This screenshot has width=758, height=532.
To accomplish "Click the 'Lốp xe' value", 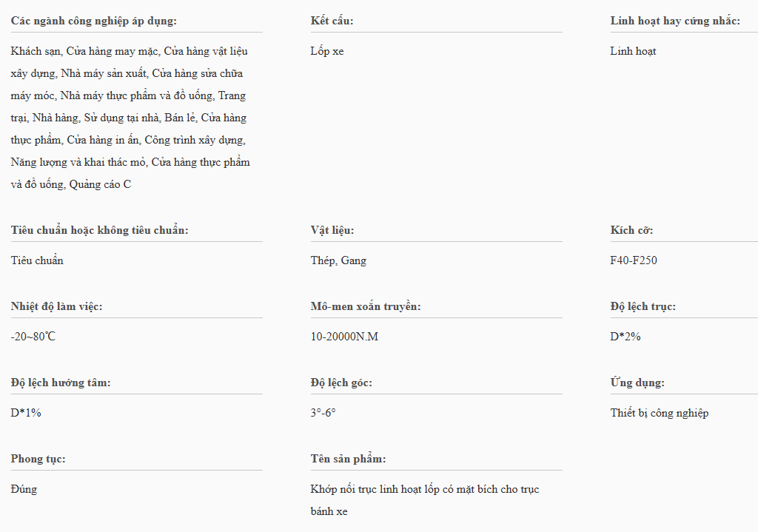I will (327, 51).
